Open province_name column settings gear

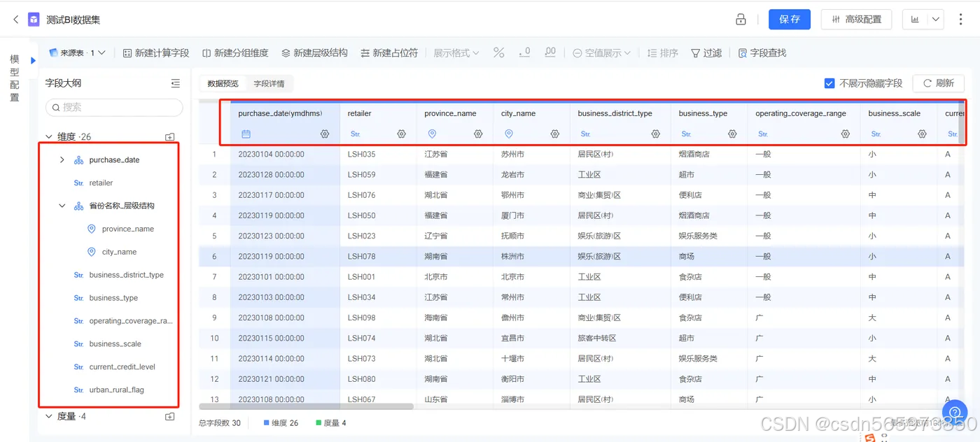coord(478,134)
